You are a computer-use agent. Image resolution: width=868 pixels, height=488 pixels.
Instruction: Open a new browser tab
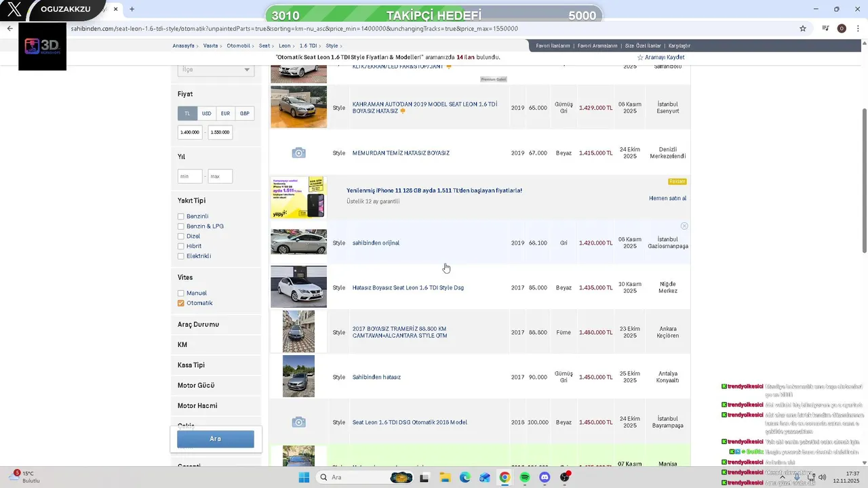pyautogui.click(x=132, y=9)
